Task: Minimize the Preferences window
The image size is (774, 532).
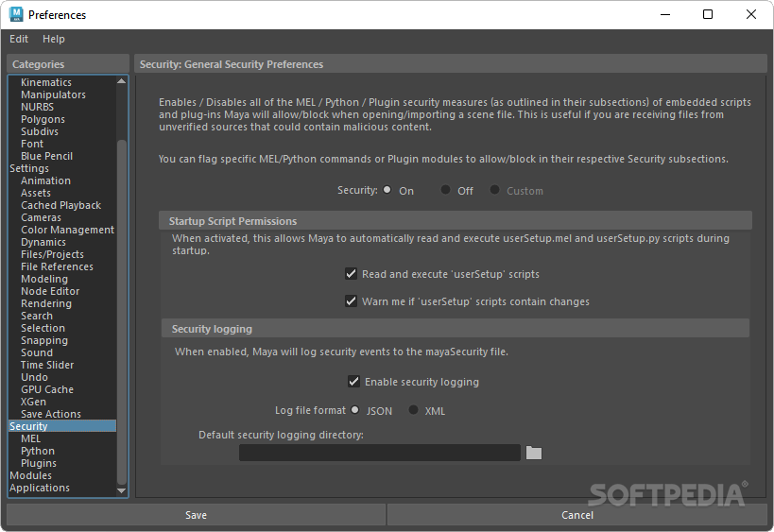Action: pyautogui.click(x=665, y=14)
